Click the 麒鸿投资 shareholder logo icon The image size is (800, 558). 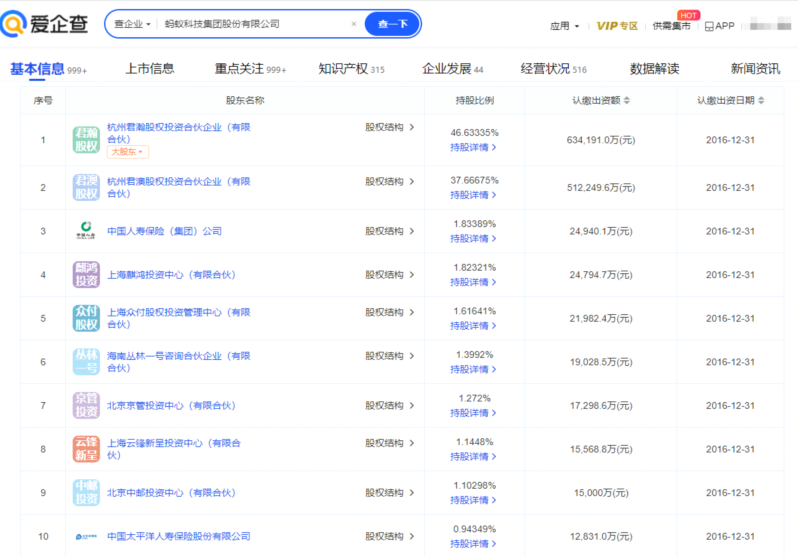tap(86, 274)
